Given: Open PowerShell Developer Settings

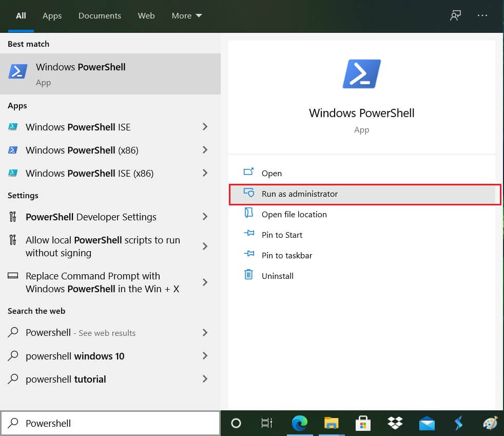Looking at the screenshot, I should coord(91,217).
